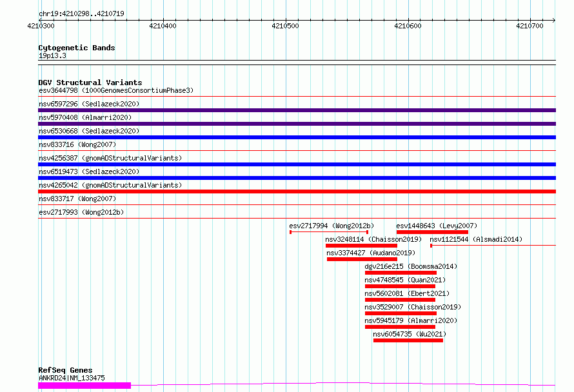
Task: Open variant dgv216e215 (Boomsma2014)
Action: click(411, 266)
